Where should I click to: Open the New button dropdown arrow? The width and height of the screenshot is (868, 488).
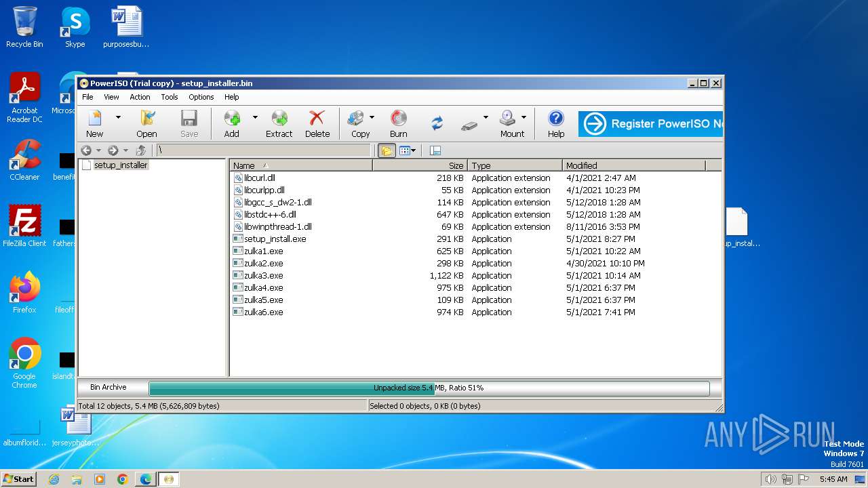118,117
